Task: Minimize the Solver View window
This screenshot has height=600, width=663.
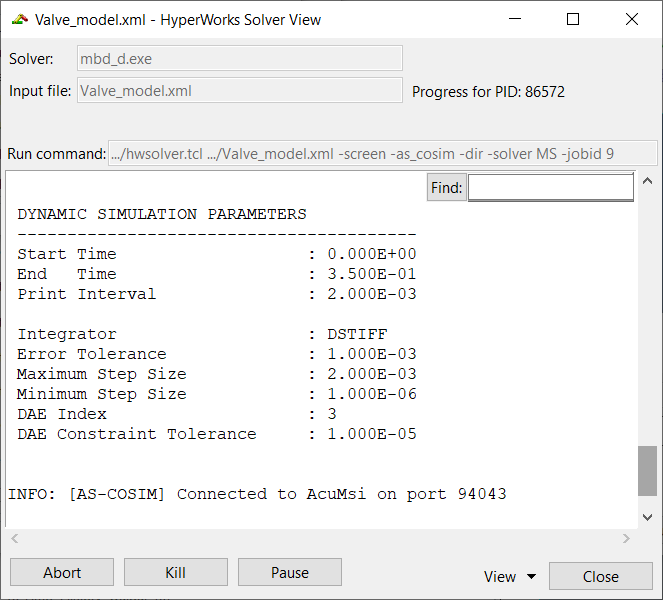Action: 515,19
